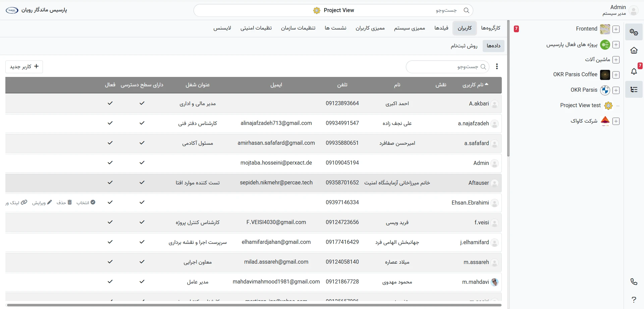Screen dimensions: 644x309
Task: Toggle active checkmark for A.akbari
Action: coord(110,103)
